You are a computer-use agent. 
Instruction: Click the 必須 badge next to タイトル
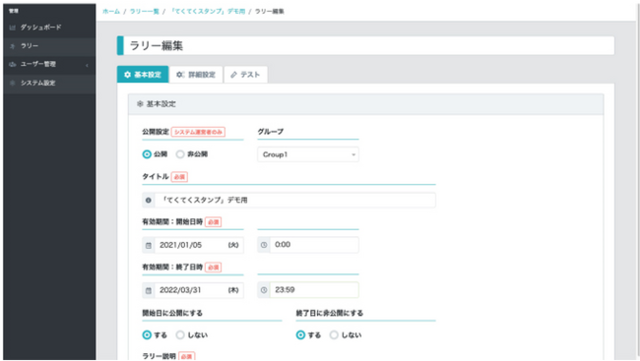pos(179,177)
